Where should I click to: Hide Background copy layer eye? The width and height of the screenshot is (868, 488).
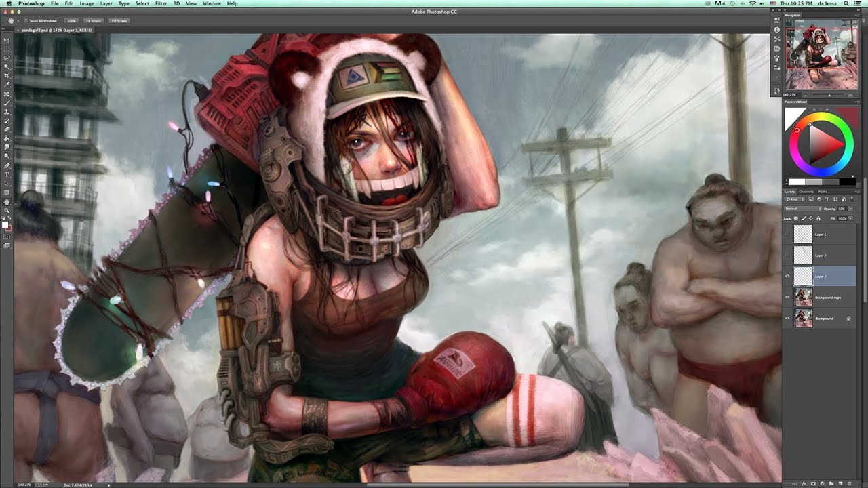point(788,297)
